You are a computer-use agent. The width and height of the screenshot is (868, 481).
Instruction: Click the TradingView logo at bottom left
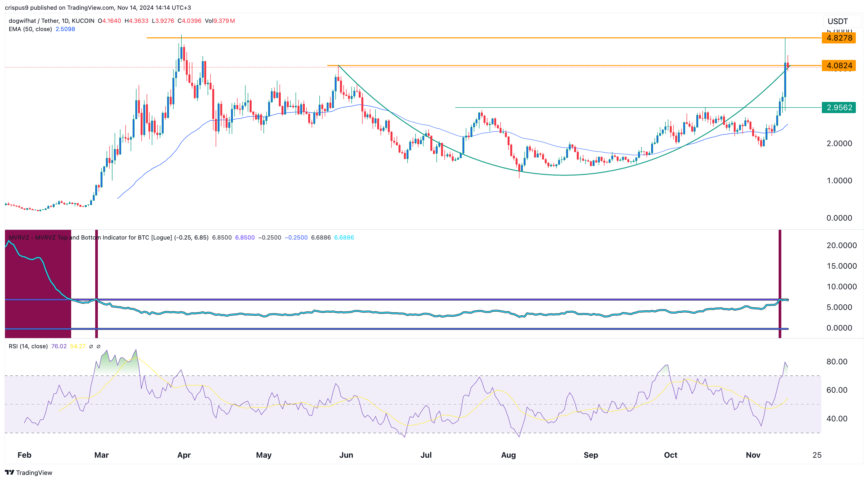(29, 473)
